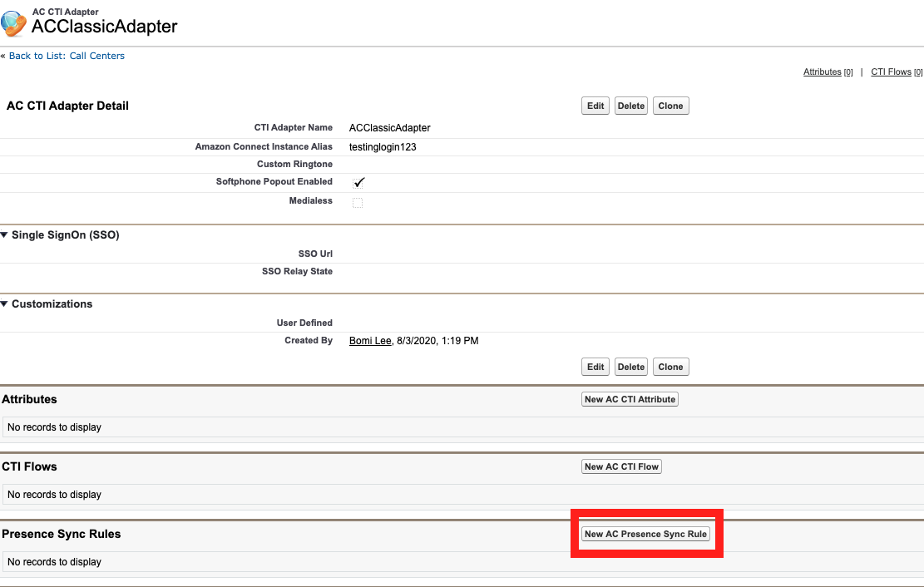Screen dimensions: 924x587
Task: Click the SSO Relay State field label
Action: (297, 272)
